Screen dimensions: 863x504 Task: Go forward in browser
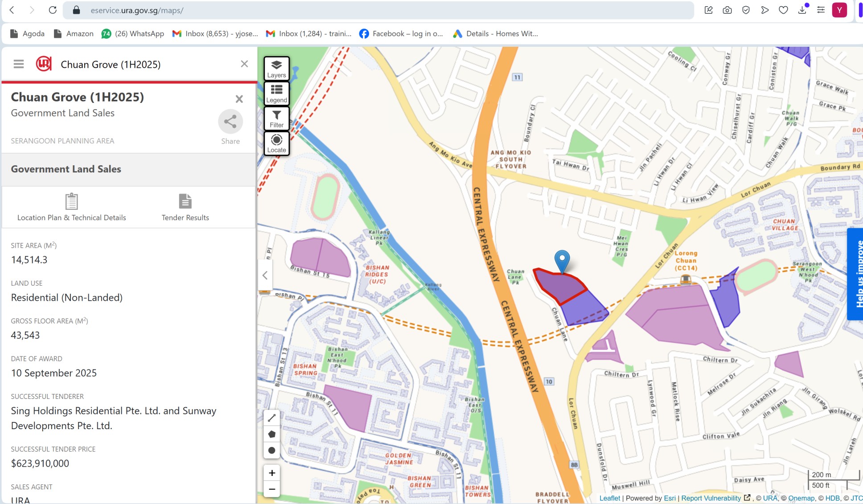click(x=32, y=10)
